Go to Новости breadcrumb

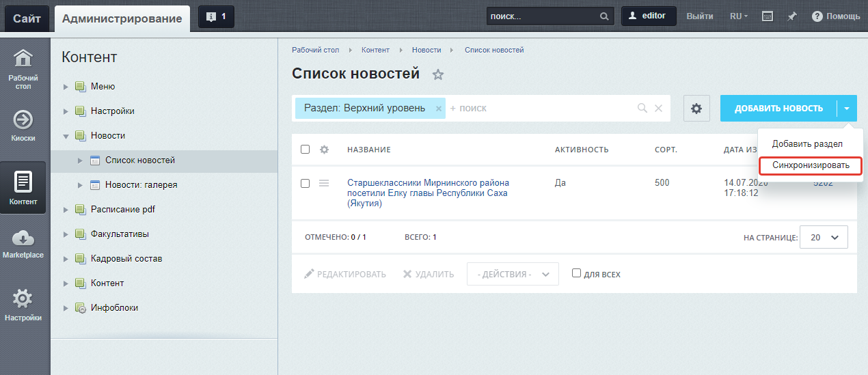426,50
